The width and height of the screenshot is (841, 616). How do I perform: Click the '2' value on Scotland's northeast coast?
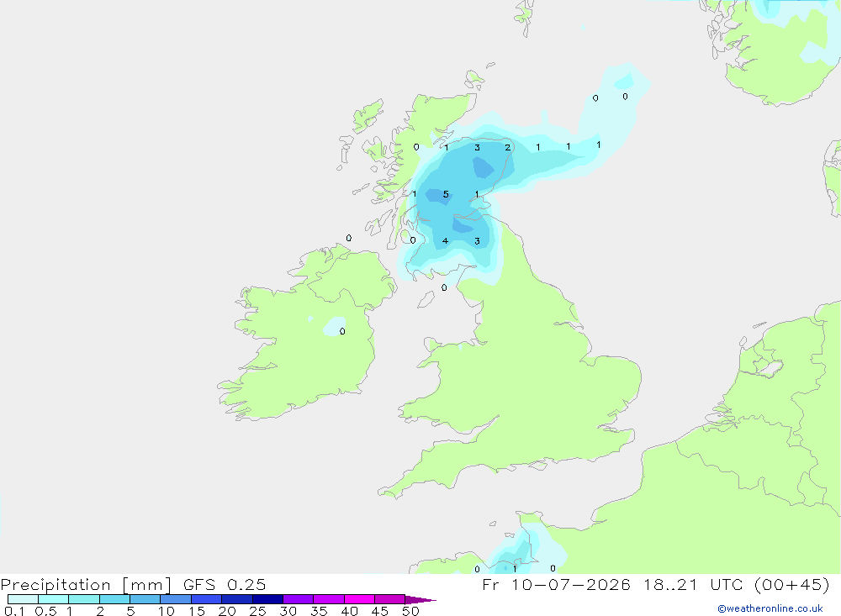pyautogui.click(x=507, y=147)
